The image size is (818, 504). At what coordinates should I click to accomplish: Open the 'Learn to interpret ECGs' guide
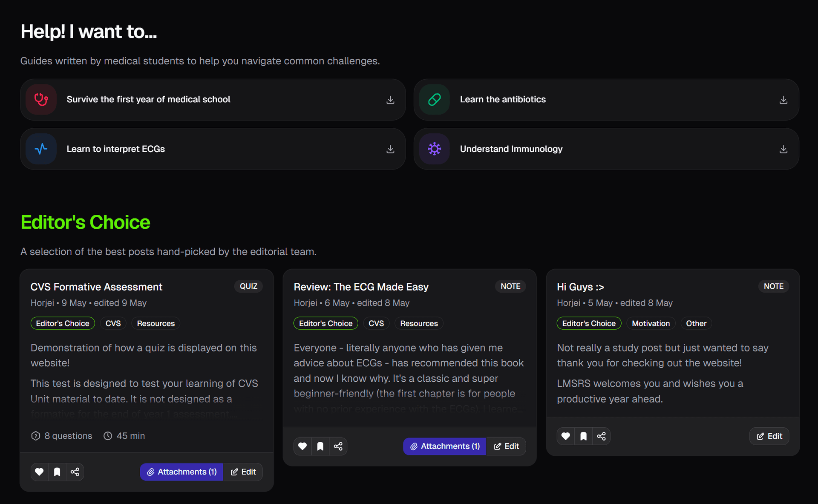point(213,149)
